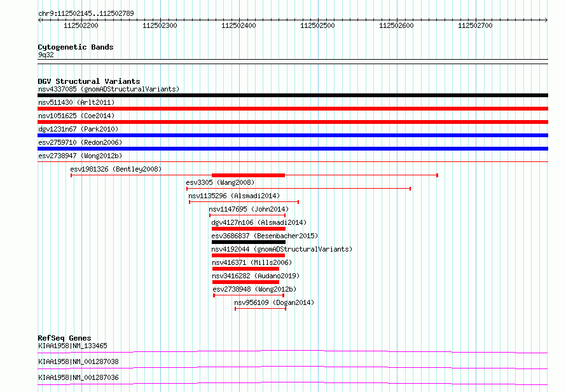Select variant label esv1981326 (Bentley2008)

tap(116, 169)
